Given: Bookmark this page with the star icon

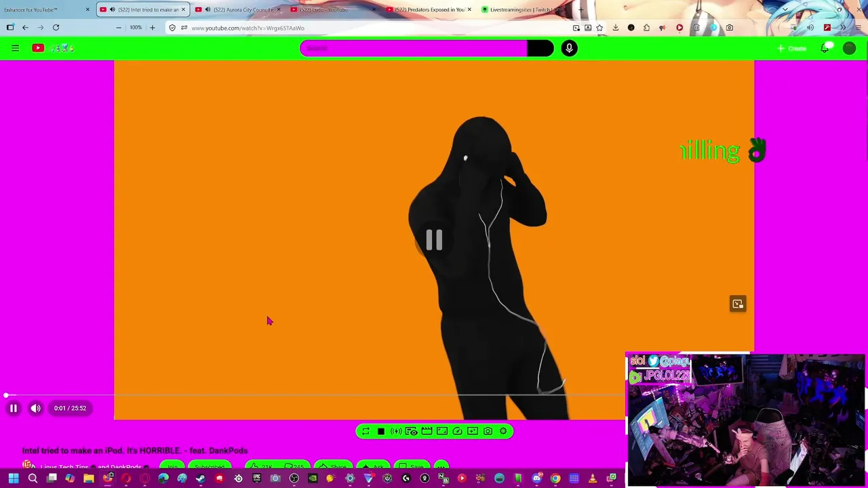Looking at the screenshot, I should coord(599,28).
